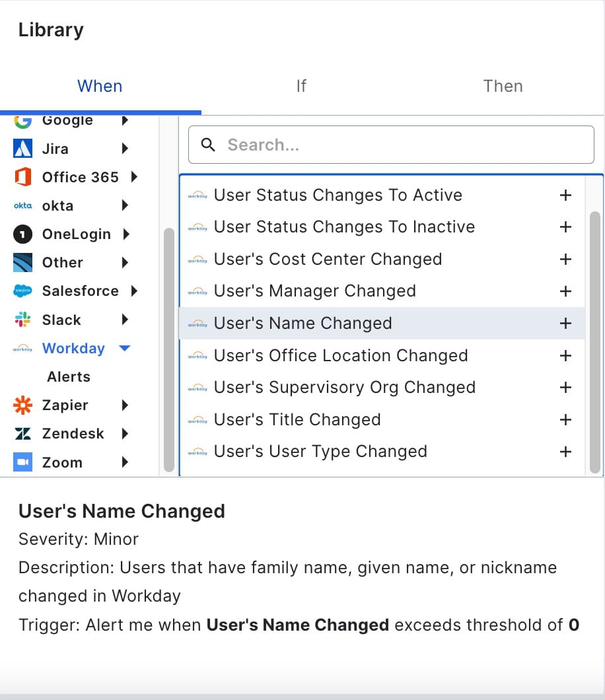The image size is (605, 700).
Task: Select User's Office Location Changed row
Action: click(x=382, y=355)
